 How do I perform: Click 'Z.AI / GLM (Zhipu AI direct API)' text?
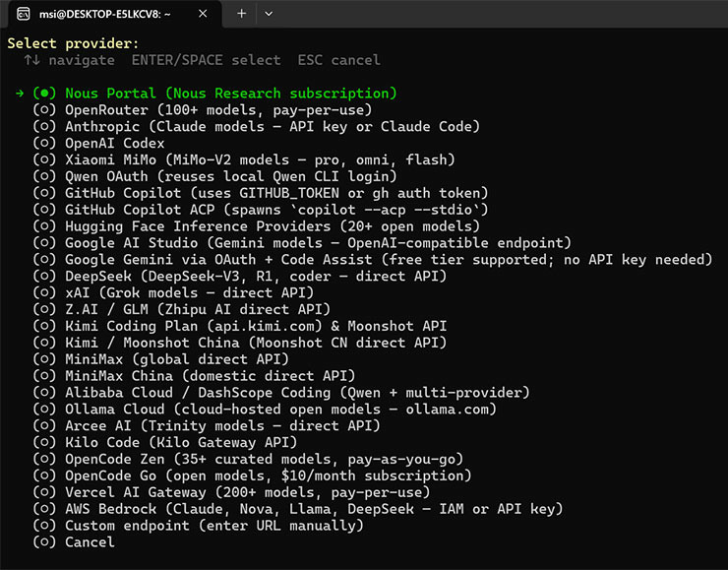click(x=198, y=309)
